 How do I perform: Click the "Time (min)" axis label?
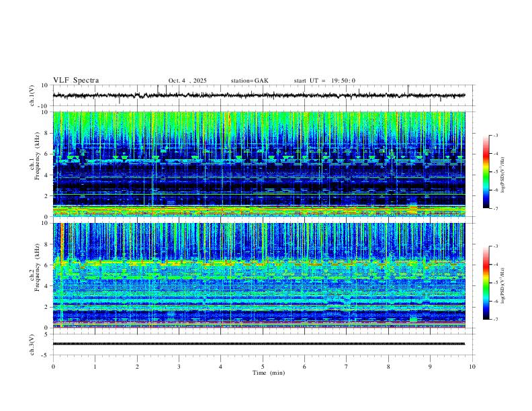click(x=269, y=373)
